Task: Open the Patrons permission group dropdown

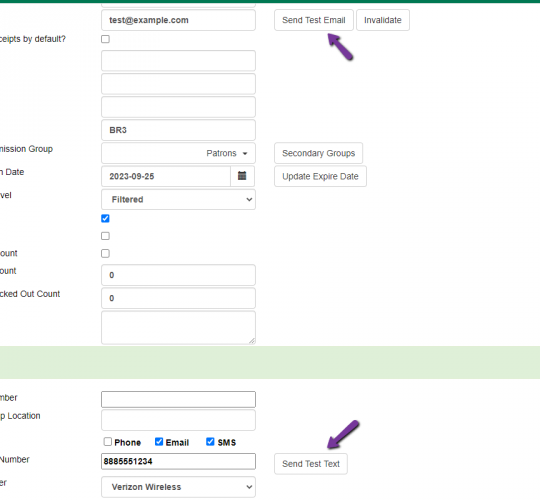Action: tap(178, 153)
